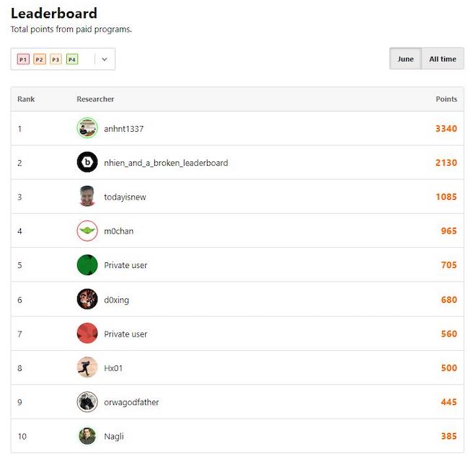
Task: Click anhnt1337's avatar icon
Action: click(x=87, y=128)
